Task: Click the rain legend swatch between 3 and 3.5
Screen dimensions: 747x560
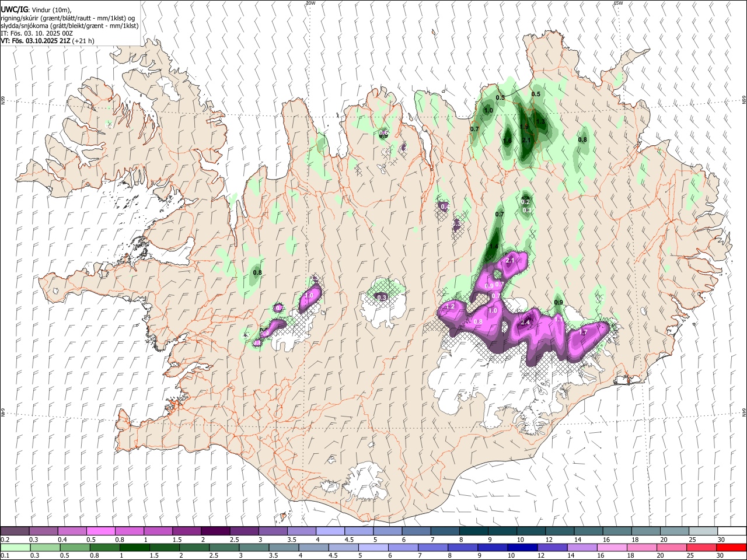Action: [254, 547]
